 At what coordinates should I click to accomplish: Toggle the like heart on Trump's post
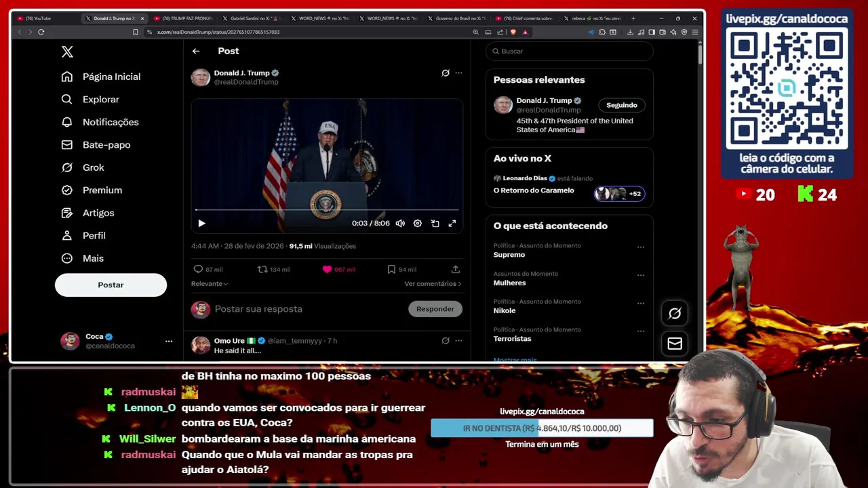pyautogui.click(x=327, y=269)
